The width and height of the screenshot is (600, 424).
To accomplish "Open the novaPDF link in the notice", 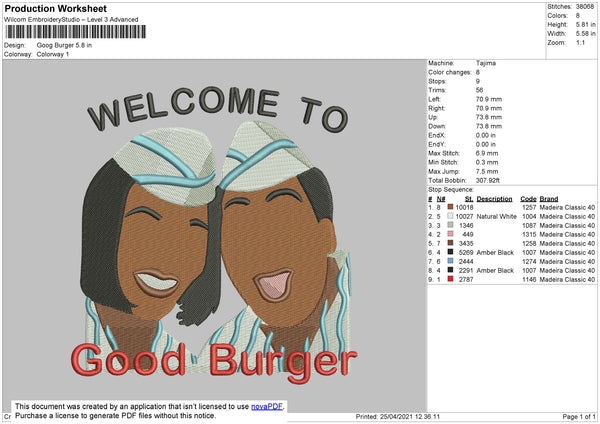I will coord(267,406).
